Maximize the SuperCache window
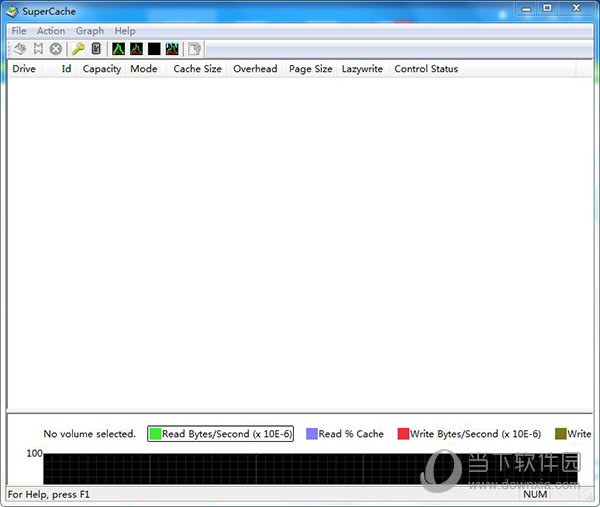The image size is (600, 507). pyautogui.click(x=548, y=8)
